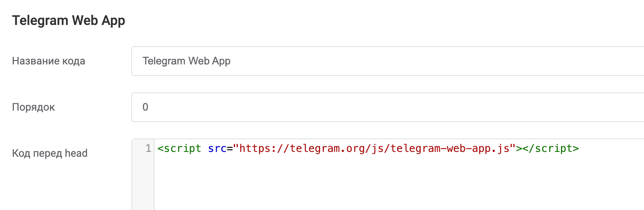The width and height of the screenshot is (644, 210).
Task: Click the opening <script tag in the code
Action: 179,148
